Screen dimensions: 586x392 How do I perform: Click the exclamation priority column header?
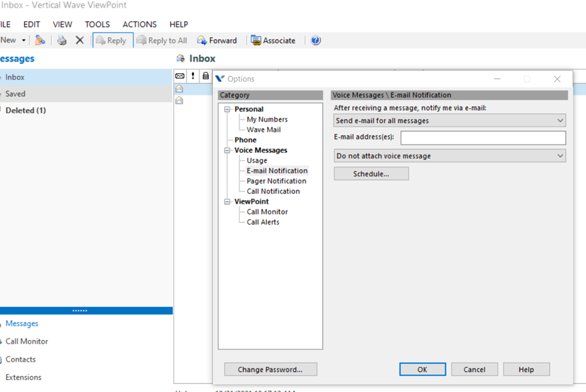coord(193,76)
